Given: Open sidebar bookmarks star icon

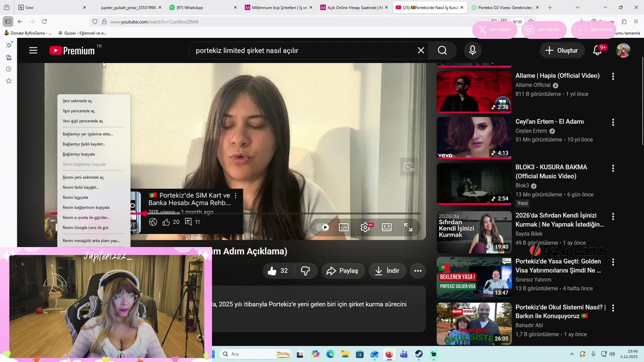Looking at the screenshot, I should click(9, 81).
